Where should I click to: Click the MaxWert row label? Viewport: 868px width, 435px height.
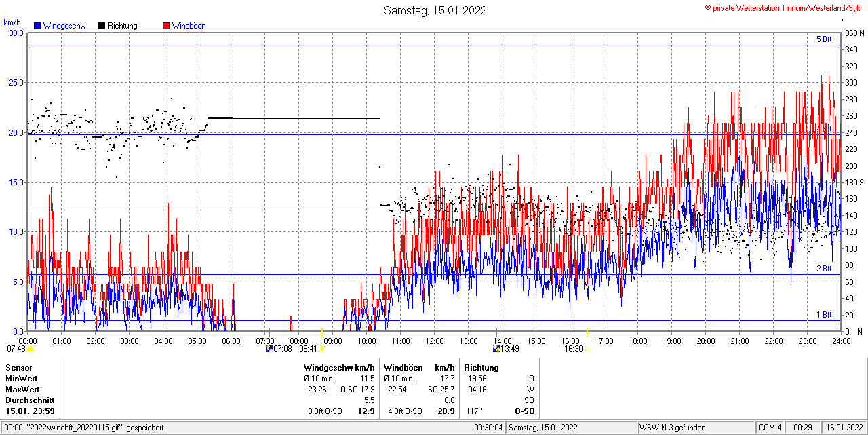tap(22, 390)
